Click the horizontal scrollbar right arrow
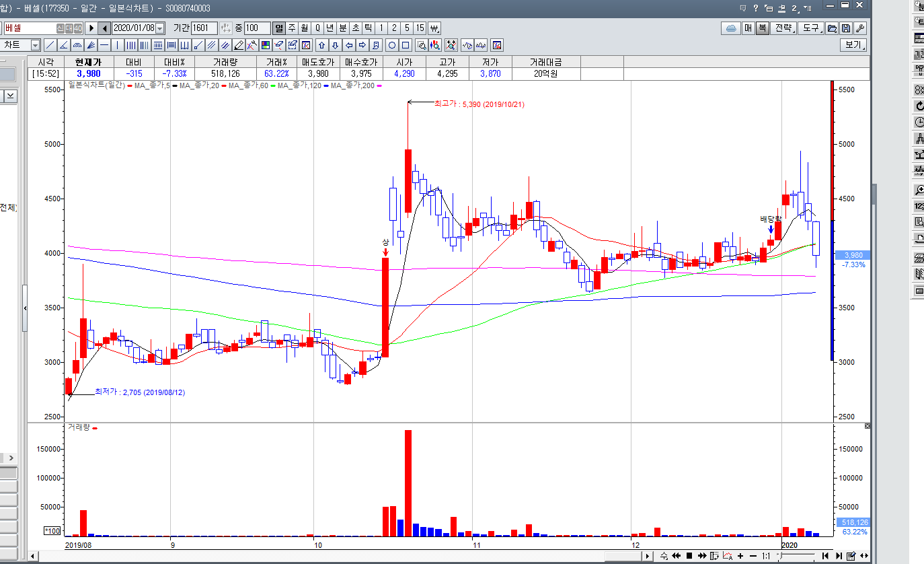The width and height of the screenshot is (924, 564). point(648,556)
